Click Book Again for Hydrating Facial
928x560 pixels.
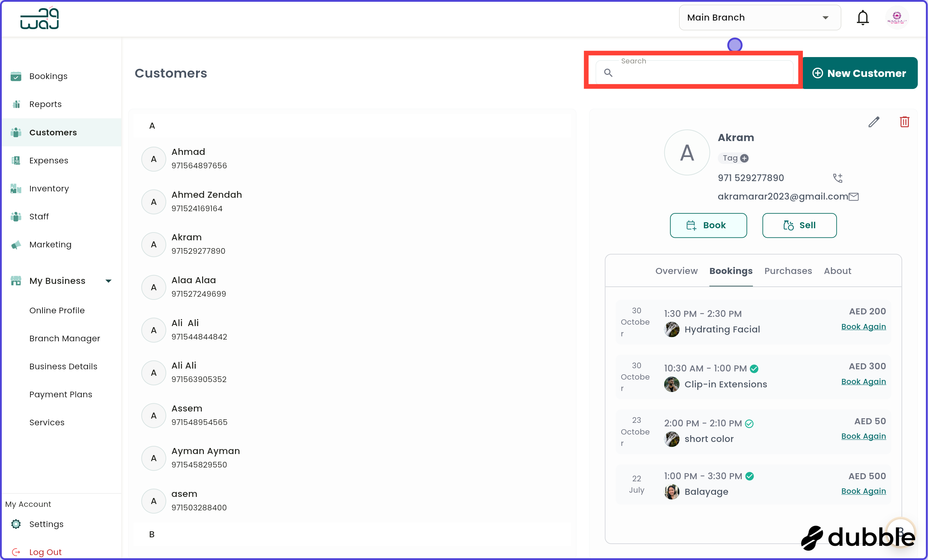coord(863,326)
